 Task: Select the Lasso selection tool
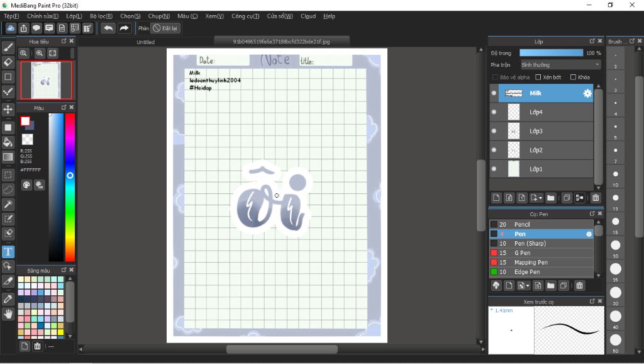click(8, 190)
